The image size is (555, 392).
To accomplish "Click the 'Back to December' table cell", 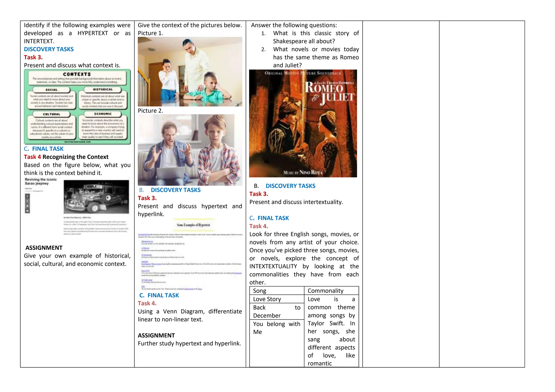I will [277, 311].
